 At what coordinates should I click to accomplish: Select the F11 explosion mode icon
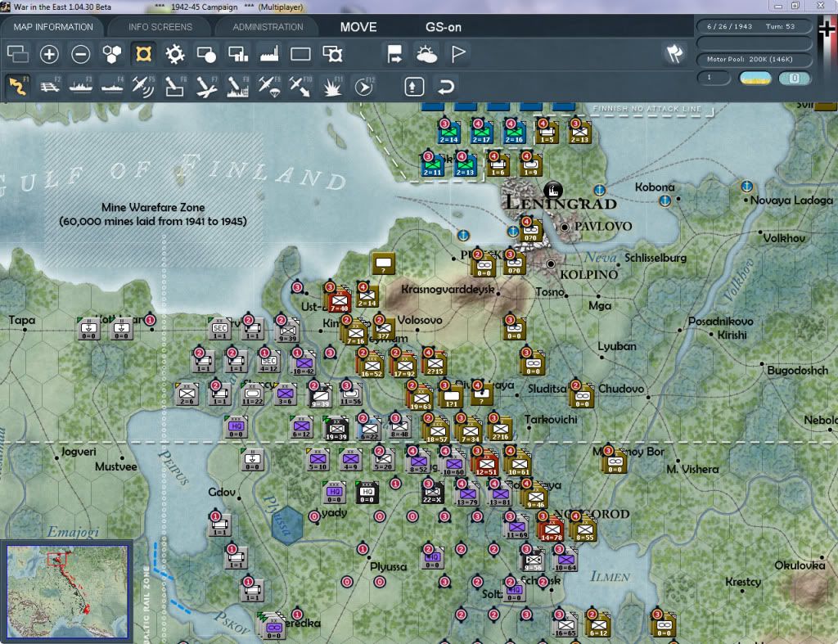[332, 86]
